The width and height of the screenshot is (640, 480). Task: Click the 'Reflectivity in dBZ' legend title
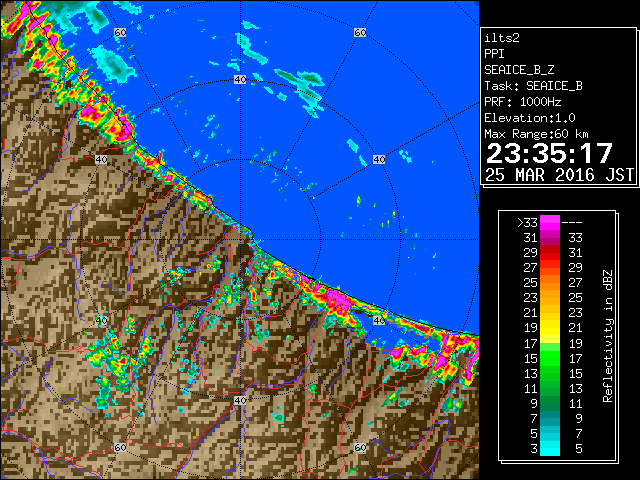608,336
